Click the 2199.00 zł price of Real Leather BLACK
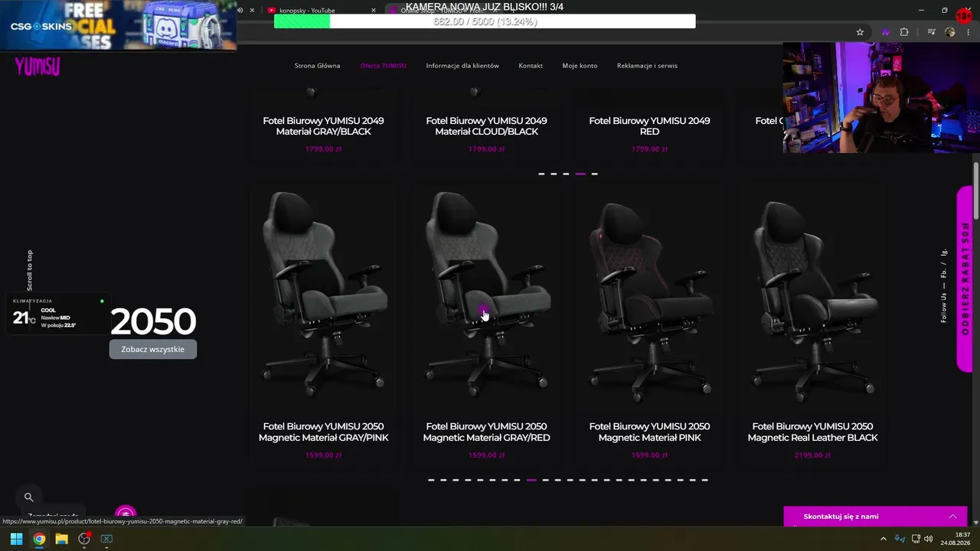Screen dimensions: 980x551 click(812, 455)
